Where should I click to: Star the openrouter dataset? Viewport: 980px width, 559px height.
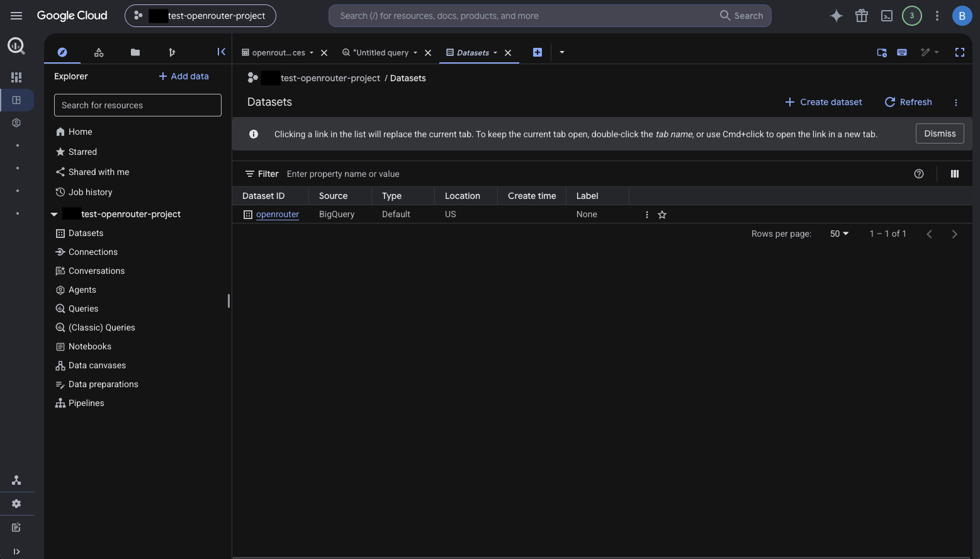pos(662,215)
